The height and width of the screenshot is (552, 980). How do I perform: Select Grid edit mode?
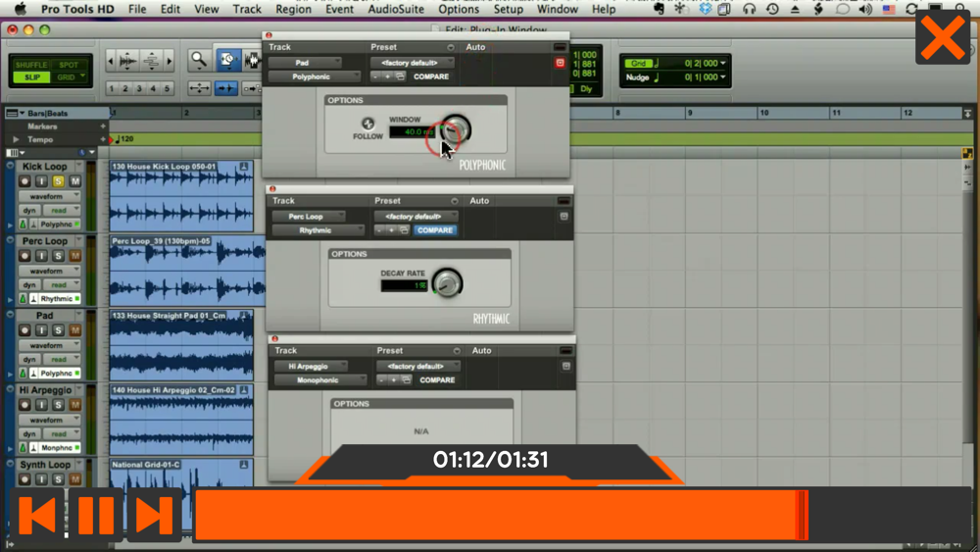pyautogui.click(x=69, y=77)
